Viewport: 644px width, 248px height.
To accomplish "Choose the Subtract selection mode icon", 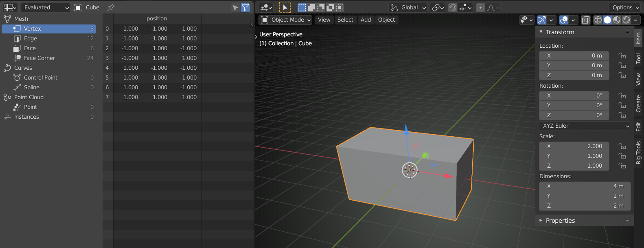I will [321, 8].
